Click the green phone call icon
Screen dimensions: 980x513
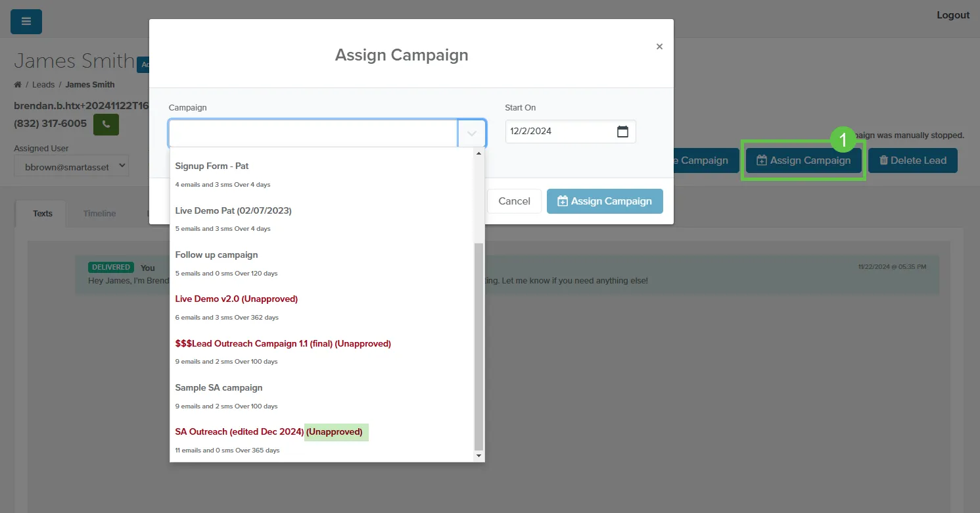click(106, 124)
